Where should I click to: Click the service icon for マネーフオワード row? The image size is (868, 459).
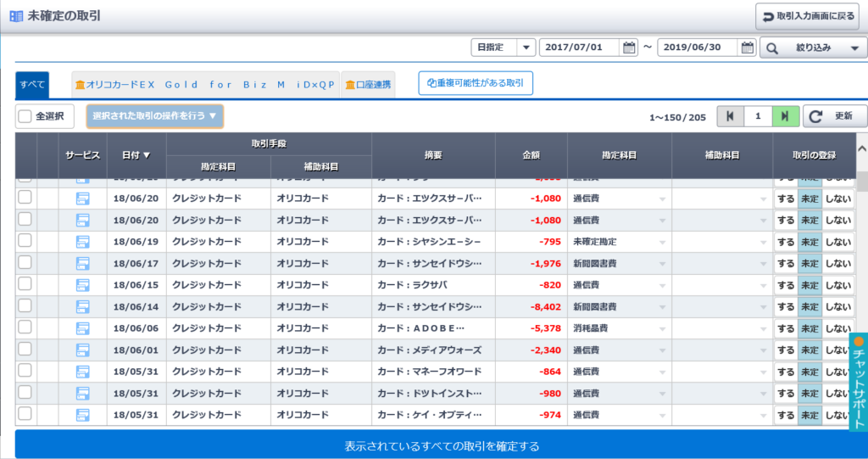click(x=82, y=372)
